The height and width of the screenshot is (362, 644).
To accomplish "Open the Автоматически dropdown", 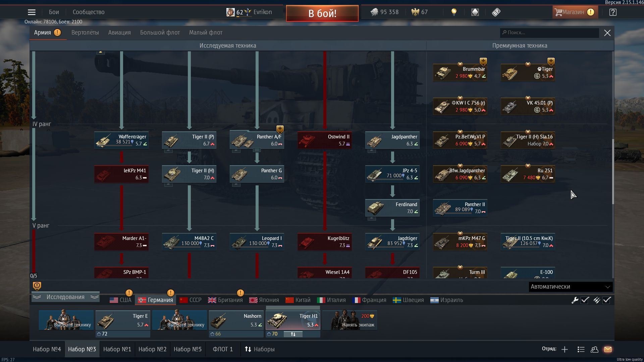I will coord(571,287).
